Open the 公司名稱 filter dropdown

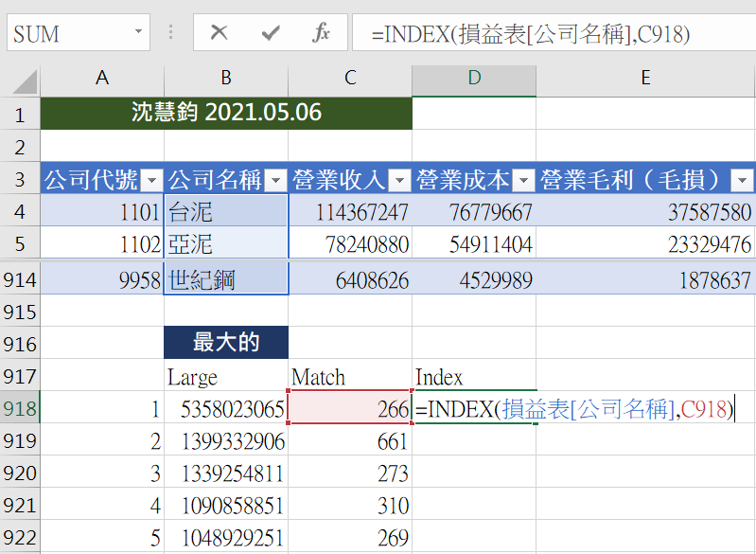pyautogui.click(x=276, y=181)
